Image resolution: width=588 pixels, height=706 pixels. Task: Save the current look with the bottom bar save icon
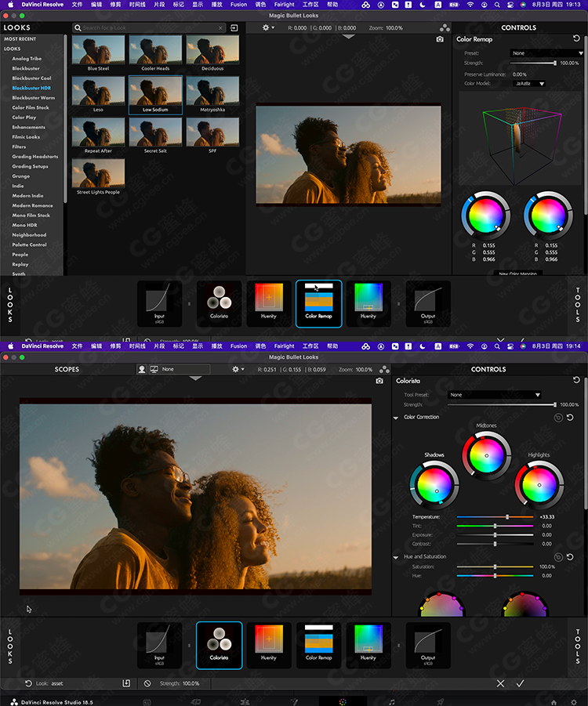tap(126, 683)
